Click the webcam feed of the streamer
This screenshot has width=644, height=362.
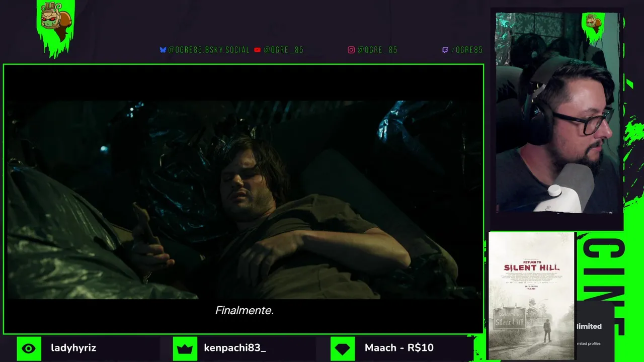[x=558, y=113]
